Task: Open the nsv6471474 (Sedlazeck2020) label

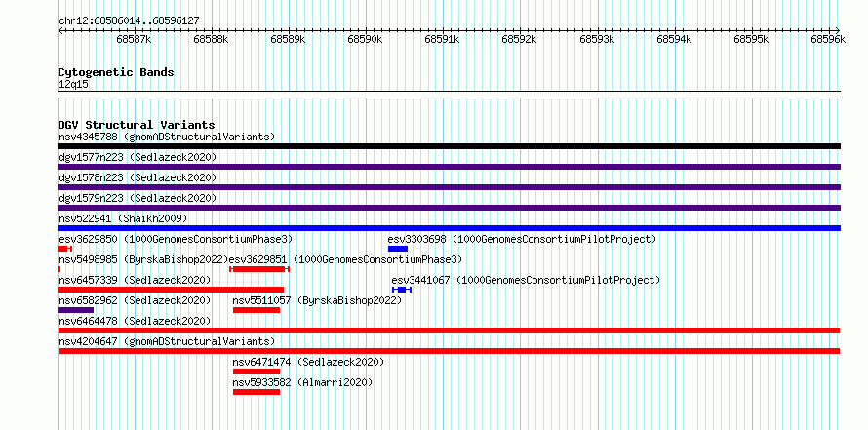Action: click(x=308, y=362)
